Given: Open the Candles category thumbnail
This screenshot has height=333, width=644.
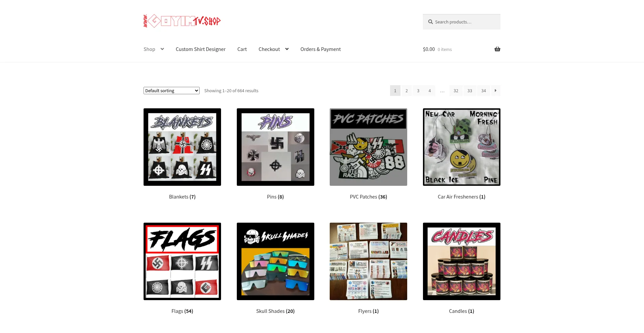Looking at the screenshot, I should 462,261.
